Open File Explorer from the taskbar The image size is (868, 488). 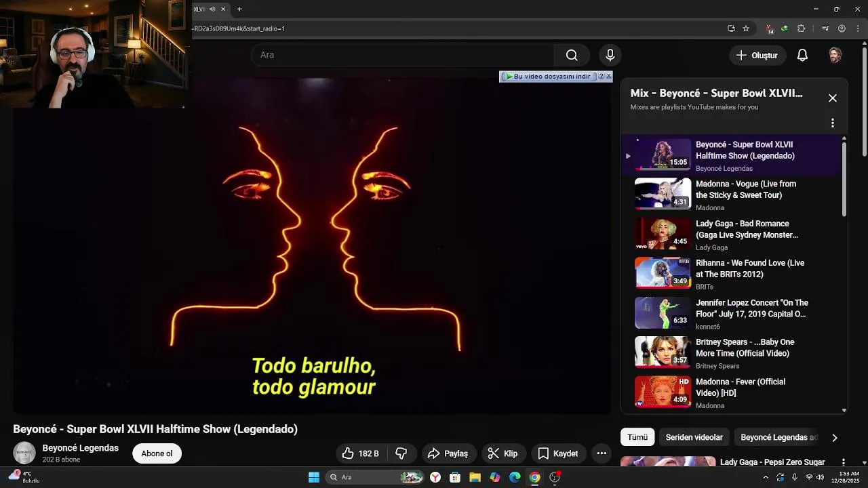click(475, 477)
